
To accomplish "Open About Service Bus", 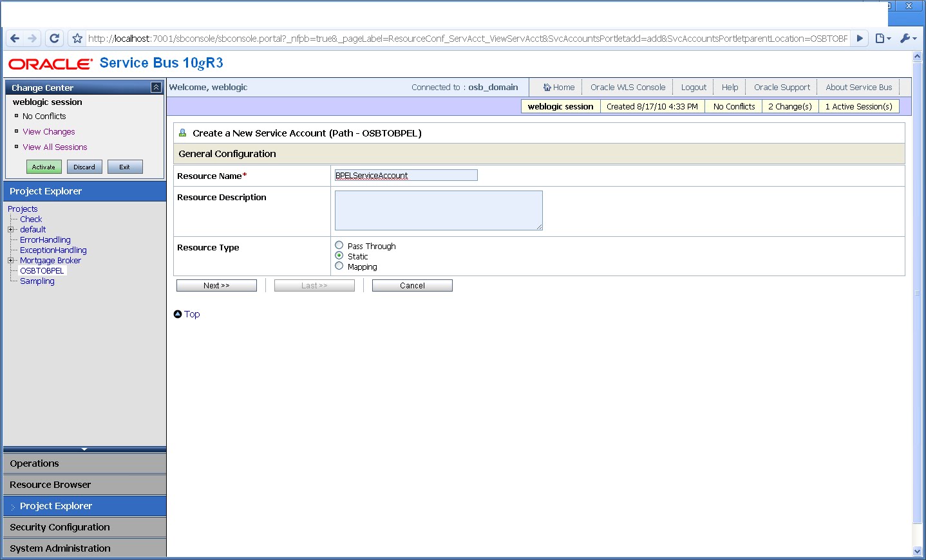I will click(859, 88).
